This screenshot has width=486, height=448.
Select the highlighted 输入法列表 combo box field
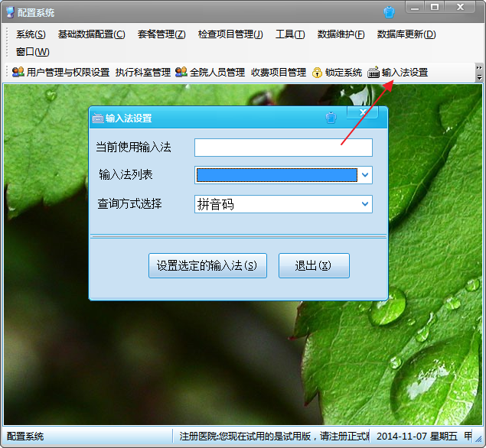(x=277, y=175)
